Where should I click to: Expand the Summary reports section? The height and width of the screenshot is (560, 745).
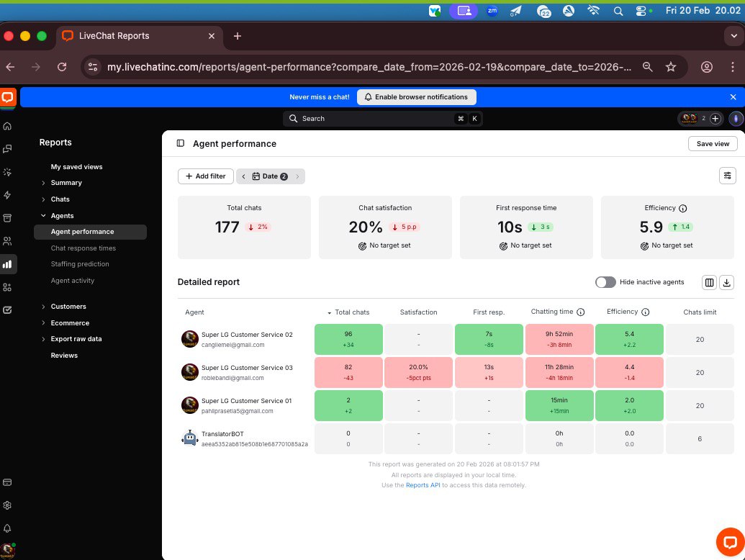[x=43, y=183]
